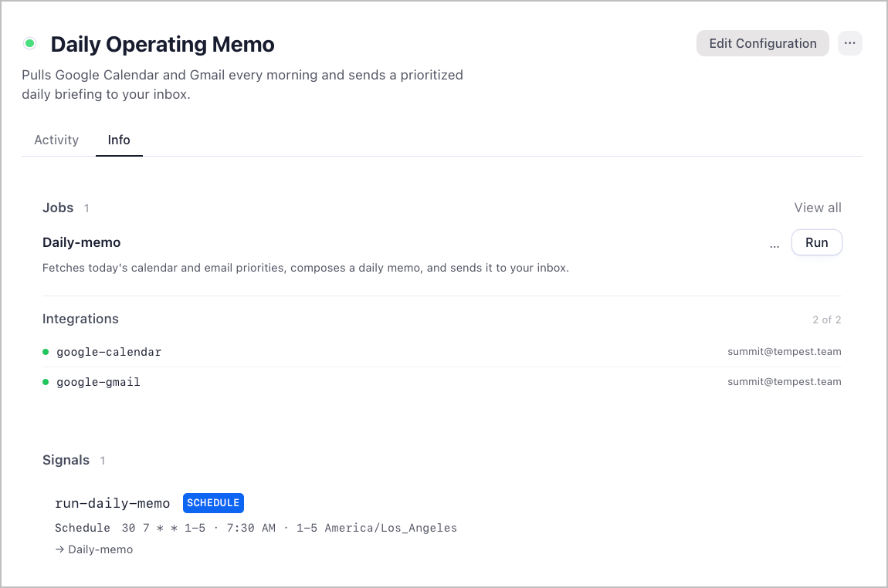Select the google-calendar integration row
This screenshot has height=588, width=888.
[x=442, y=352]
